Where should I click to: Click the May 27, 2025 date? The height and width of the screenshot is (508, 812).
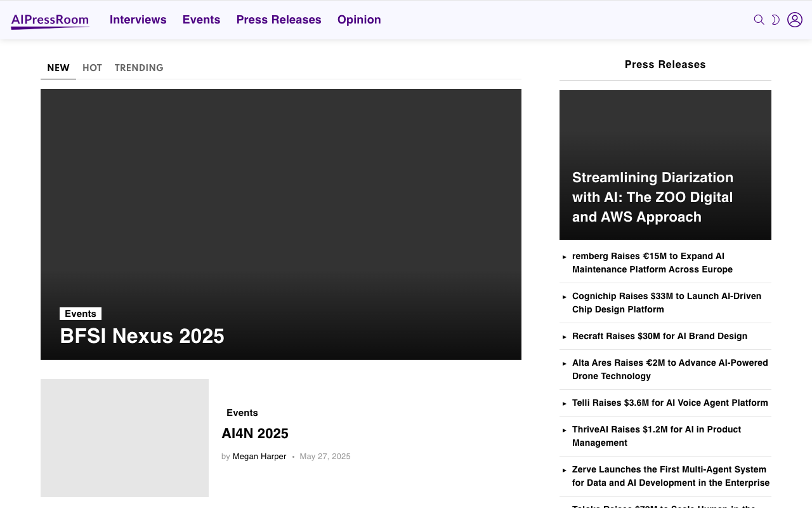(x=325, y=457)
